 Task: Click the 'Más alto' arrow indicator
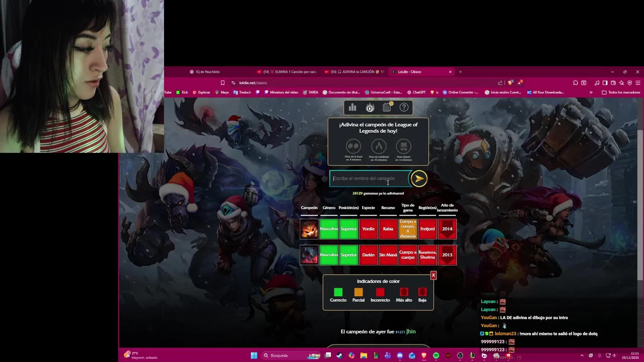(404, 292)
